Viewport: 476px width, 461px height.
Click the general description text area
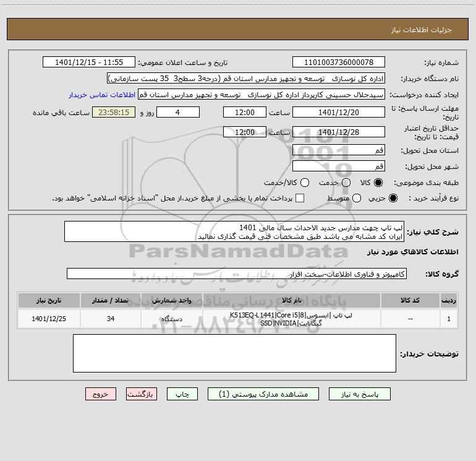pyautogui.click(x=234, y=231)
